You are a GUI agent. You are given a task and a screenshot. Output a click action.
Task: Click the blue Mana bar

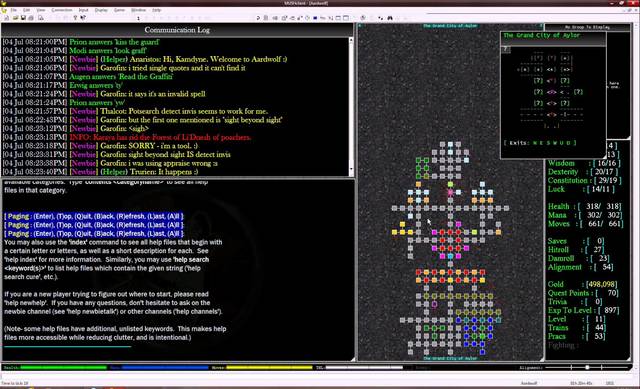[165, 367]
